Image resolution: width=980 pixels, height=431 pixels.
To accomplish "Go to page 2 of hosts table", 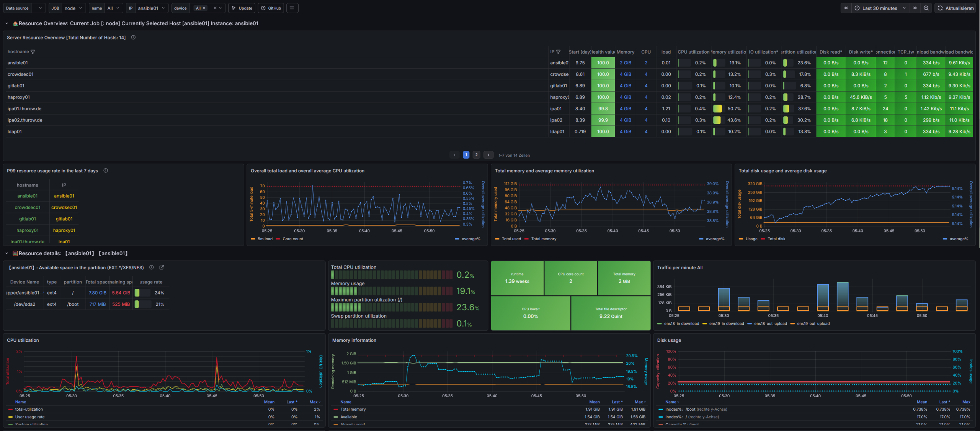I will pos(476,155).
